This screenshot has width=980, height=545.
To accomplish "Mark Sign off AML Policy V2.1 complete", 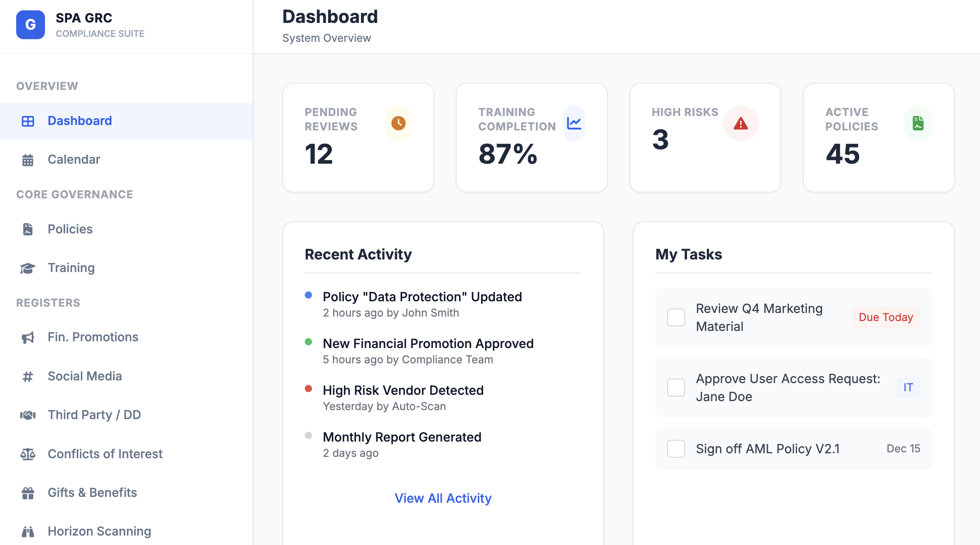I will pyautogui.click(x=675, y=448).
